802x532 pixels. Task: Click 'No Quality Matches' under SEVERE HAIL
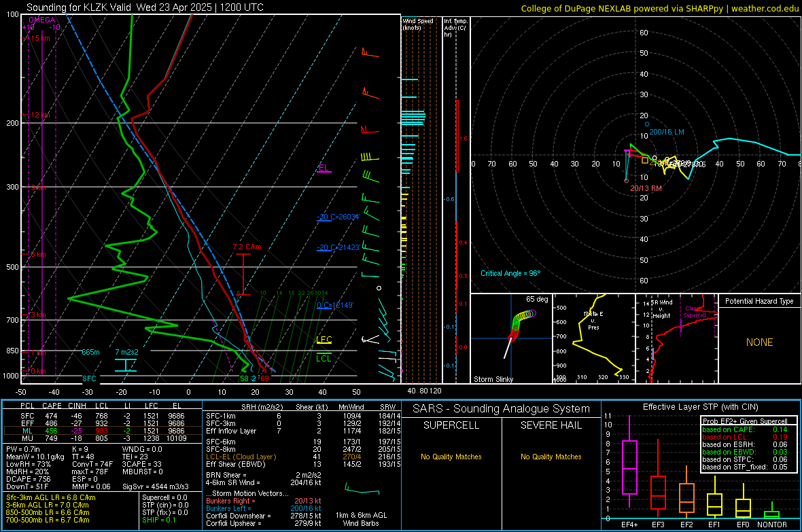tap(551, 457)
